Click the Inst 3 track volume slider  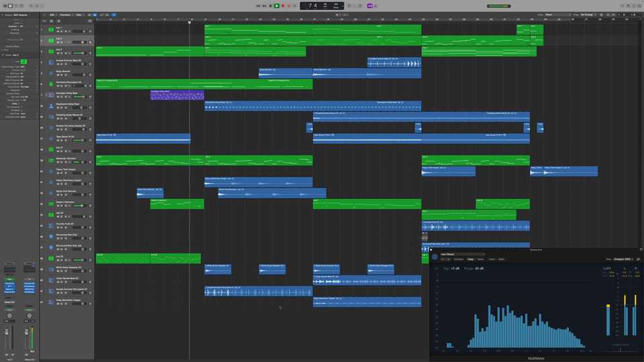78,52
